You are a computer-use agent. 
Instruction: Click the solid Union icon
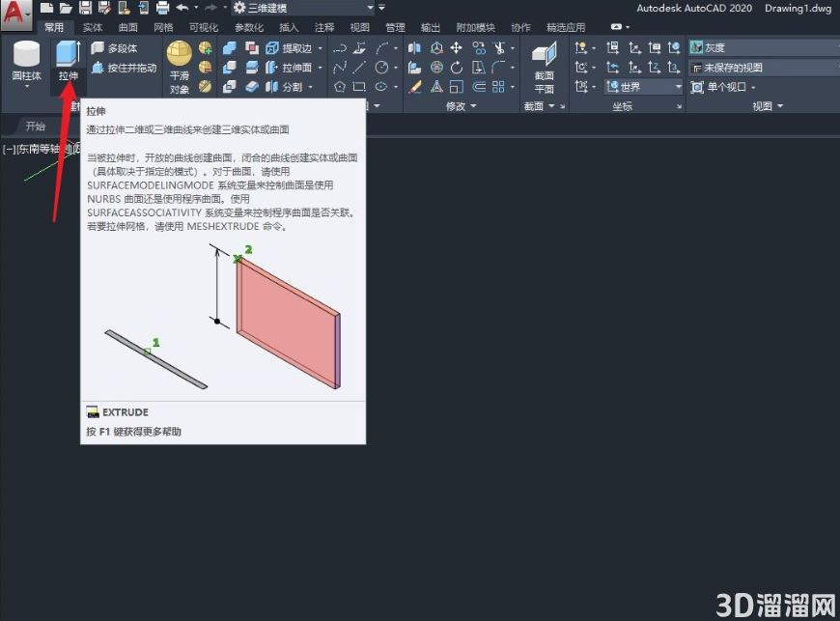click(230, 48)
